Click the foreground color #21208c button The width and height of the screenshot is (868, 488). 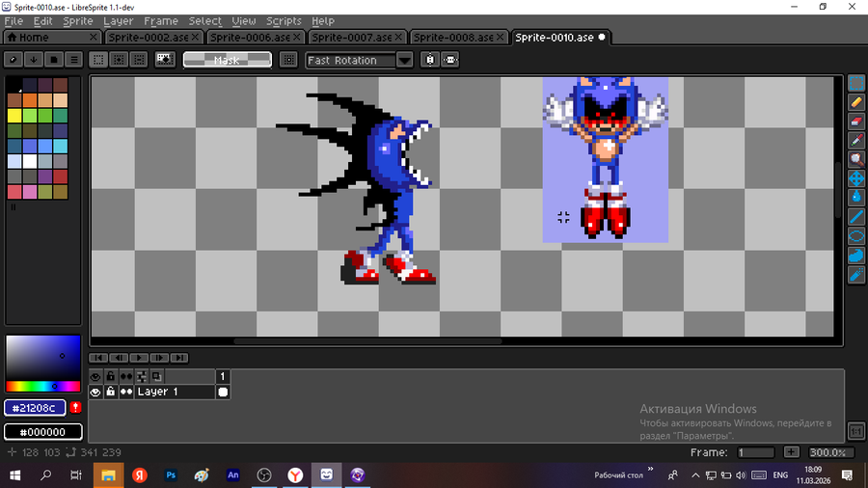(x=35, y=407)
